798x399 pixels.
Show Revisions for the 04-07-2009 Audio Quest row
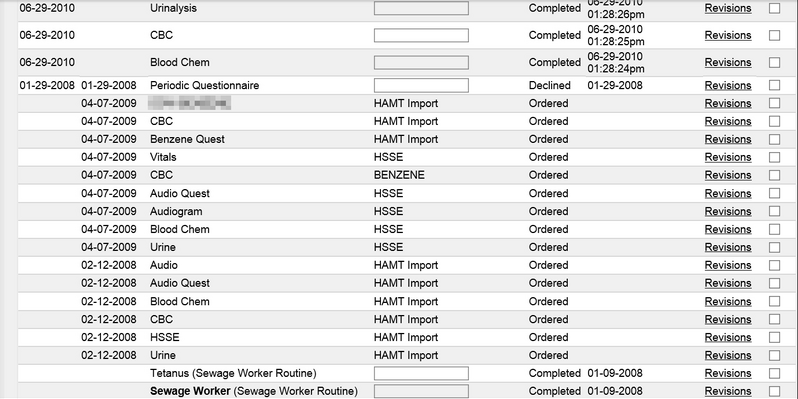click(x=728, y=193)
